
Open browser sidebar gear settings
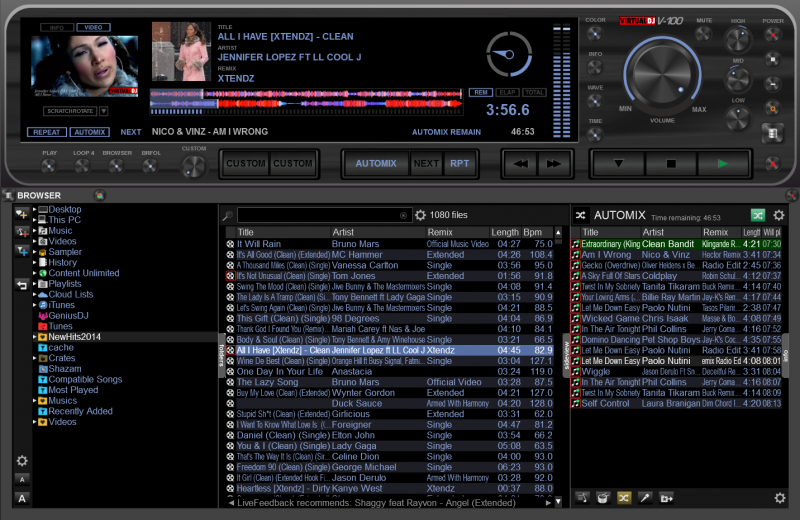click(x=22, y=461)
